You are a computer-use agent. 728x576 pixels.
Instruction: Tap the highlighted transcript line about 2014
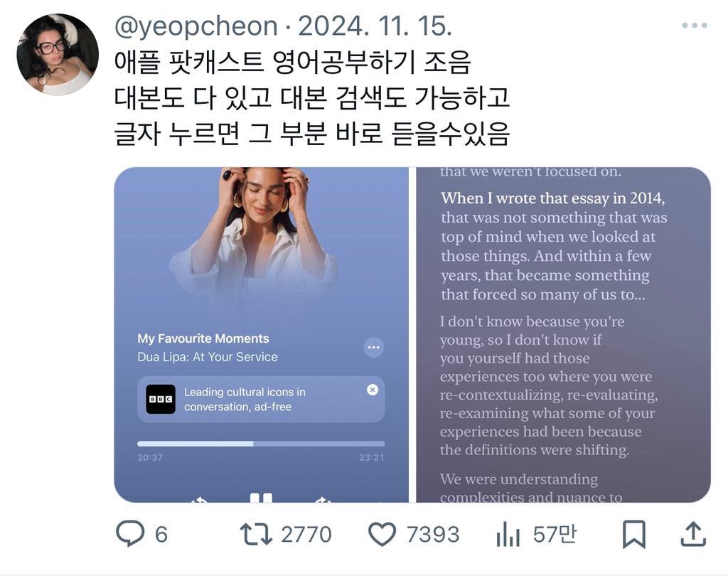point(552,198)
